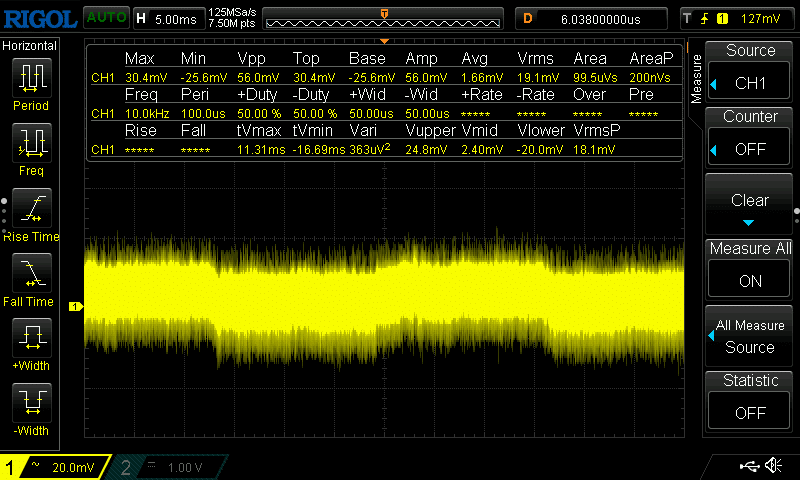Choose the Fall Time measurement icon
Viewport: 800px width, 480px height.
click(x=31, y=275)
